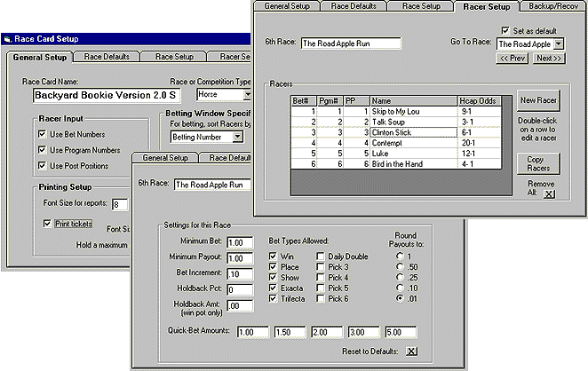
Task: Select the Bird in the Hand racer row
Action: click(x=396, y=164)
